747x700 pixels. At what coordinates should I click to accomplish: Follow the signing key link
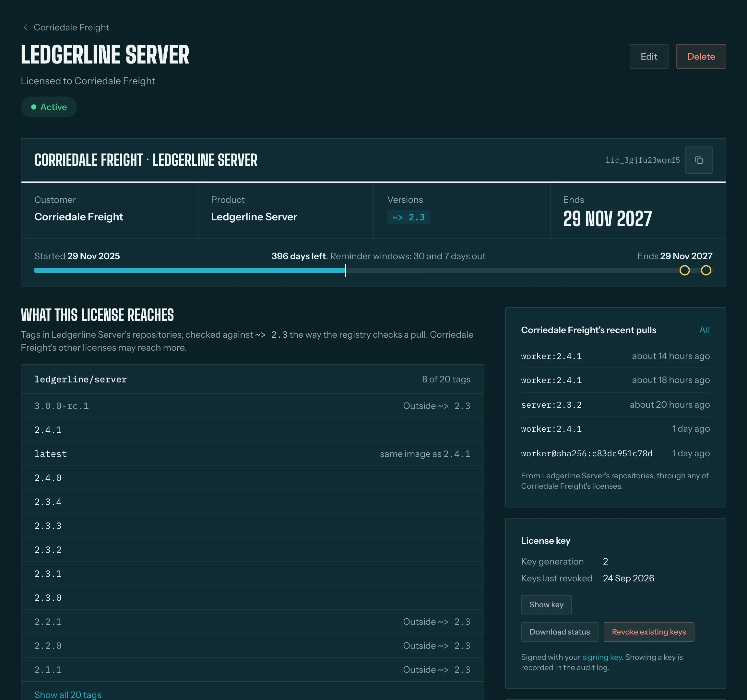point(602,657)
